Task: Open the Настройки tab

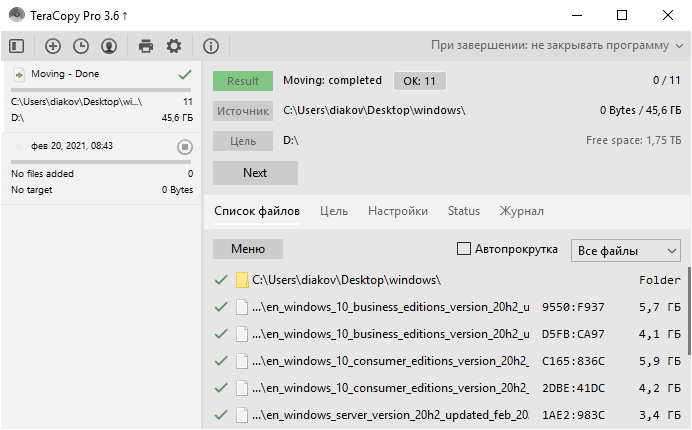Action: coord(397,211)
